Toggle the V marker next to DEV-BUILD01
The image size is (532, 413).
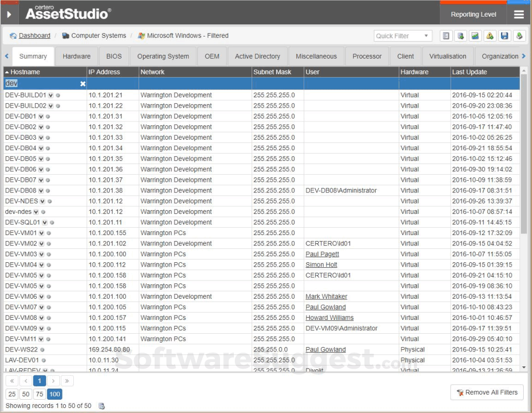click(50, 95)
